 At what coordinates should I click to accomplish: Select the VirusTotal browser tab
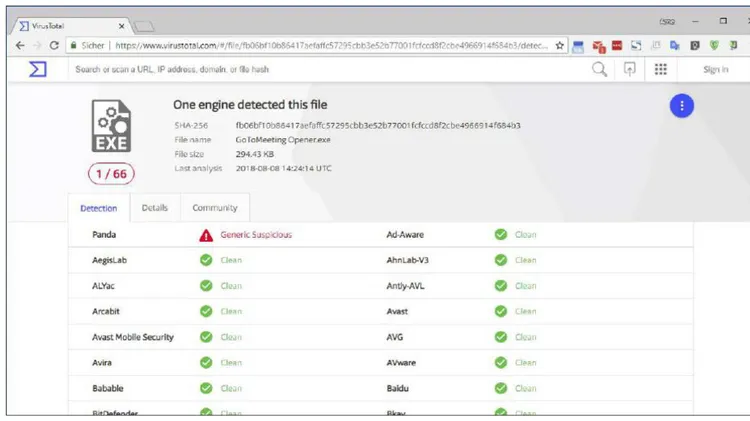pos(70,26)
